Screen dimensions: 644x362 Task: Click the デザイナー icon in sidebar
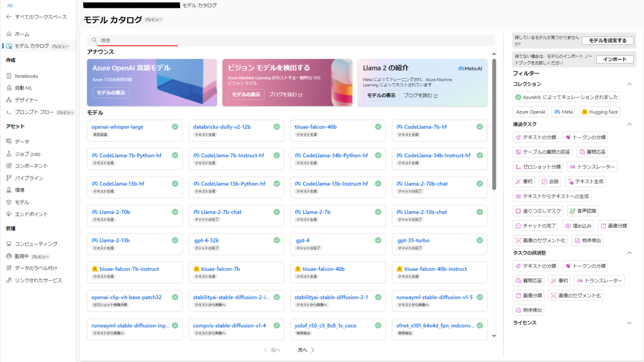coord(9,100)
